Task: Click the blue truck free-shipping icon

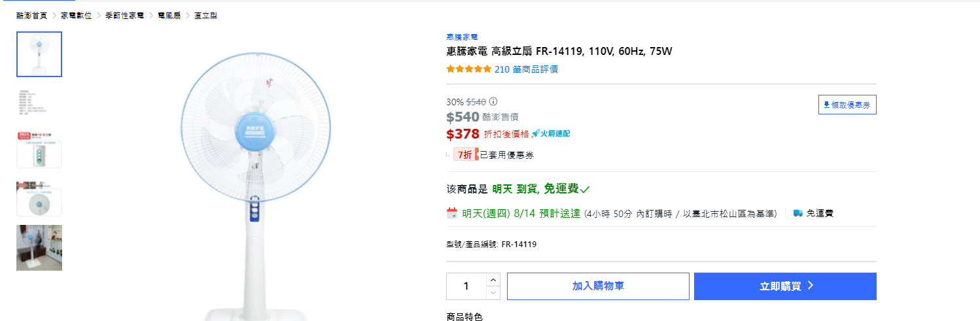Action: 797,213
